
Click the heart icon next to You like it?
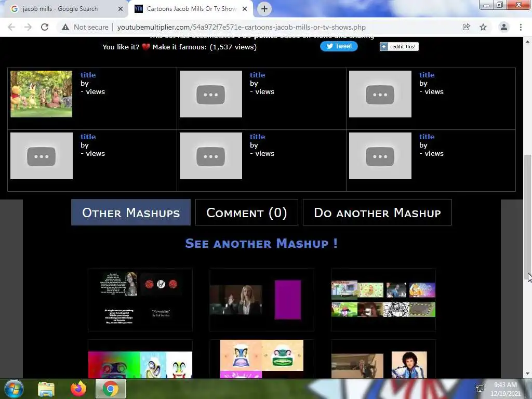point(146,47)
